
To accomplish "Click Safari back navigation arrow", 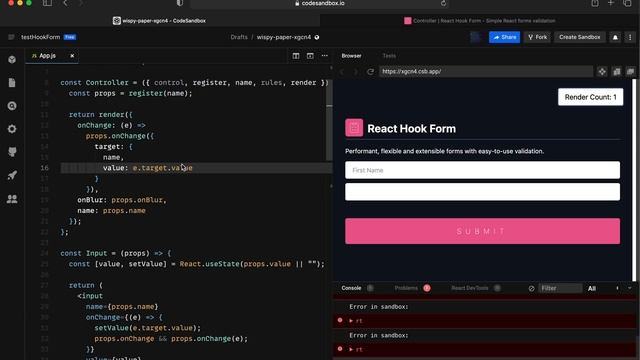I will pyautogui.click(x=65, y=3).
